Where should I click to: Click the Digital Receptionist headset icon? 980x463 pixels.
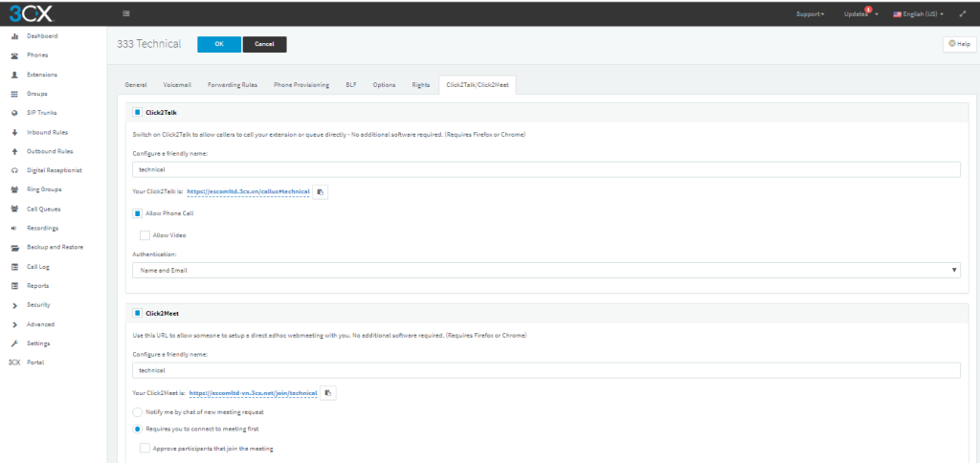pos(14,170)
